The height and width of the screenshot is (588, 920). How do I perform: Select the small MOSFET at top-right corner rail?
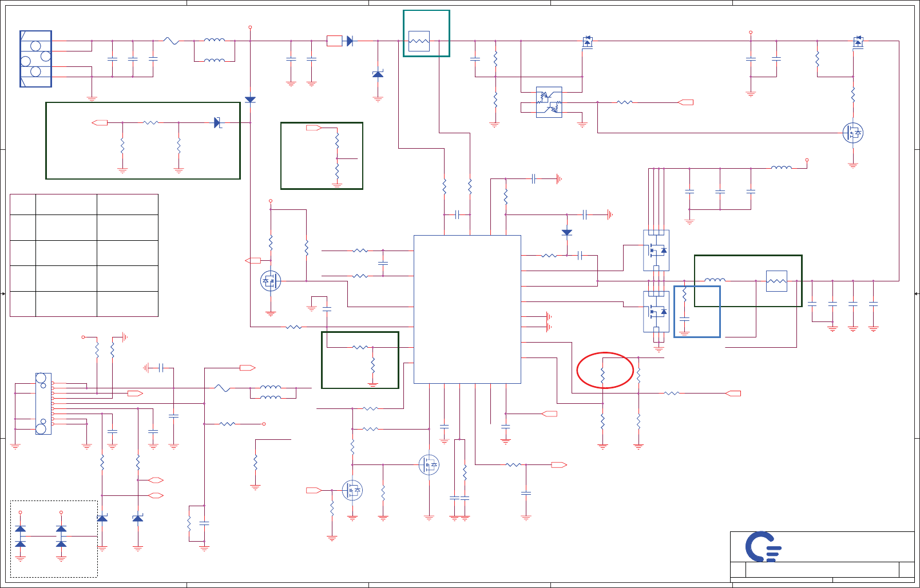858,42
